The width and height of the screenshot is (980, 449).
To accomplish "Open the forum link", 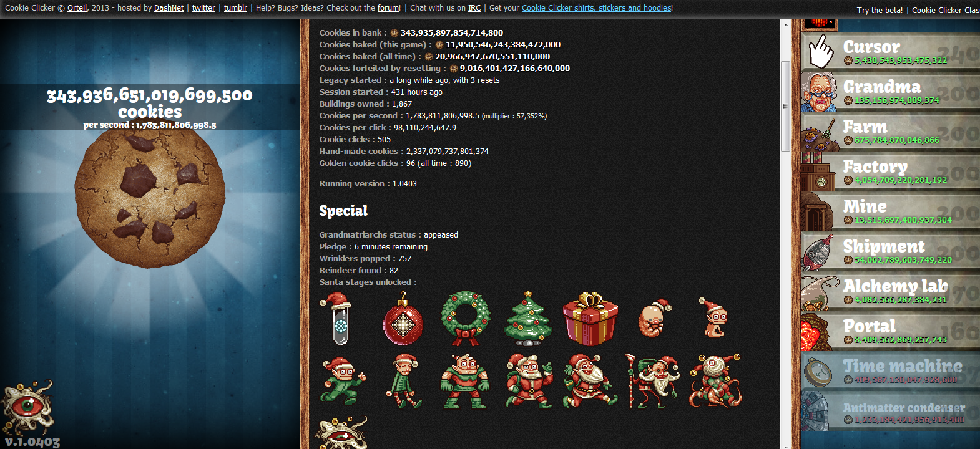I will click(388, 8).
